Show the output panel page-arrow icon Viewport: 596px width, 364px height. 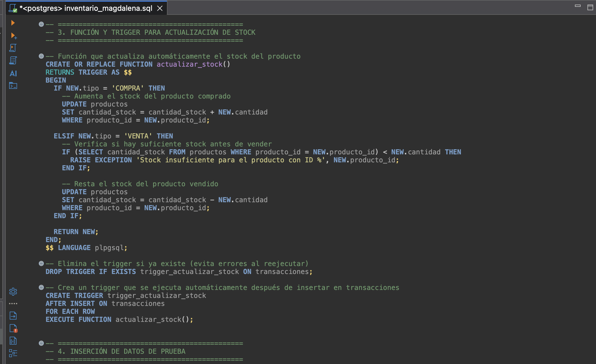[x=13, y=316]
